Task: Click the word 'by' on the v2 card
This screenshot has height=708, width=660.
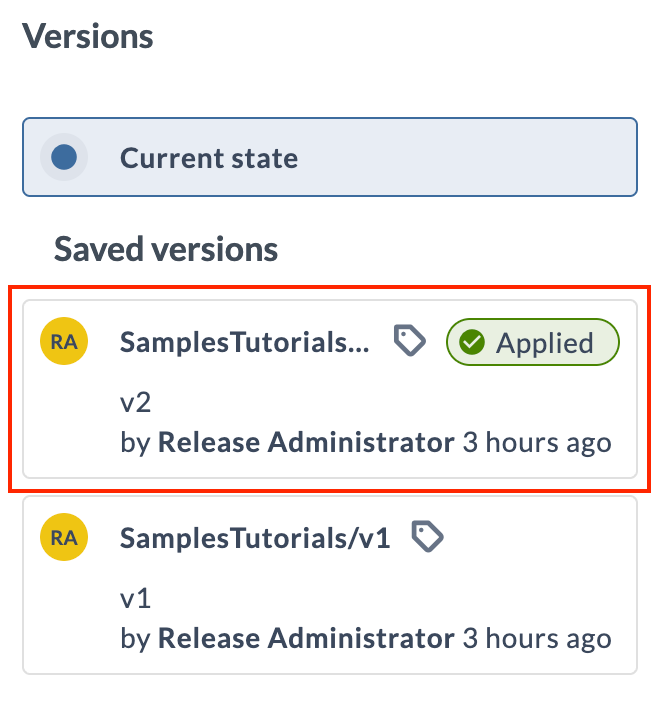Action: coord(134,443)
